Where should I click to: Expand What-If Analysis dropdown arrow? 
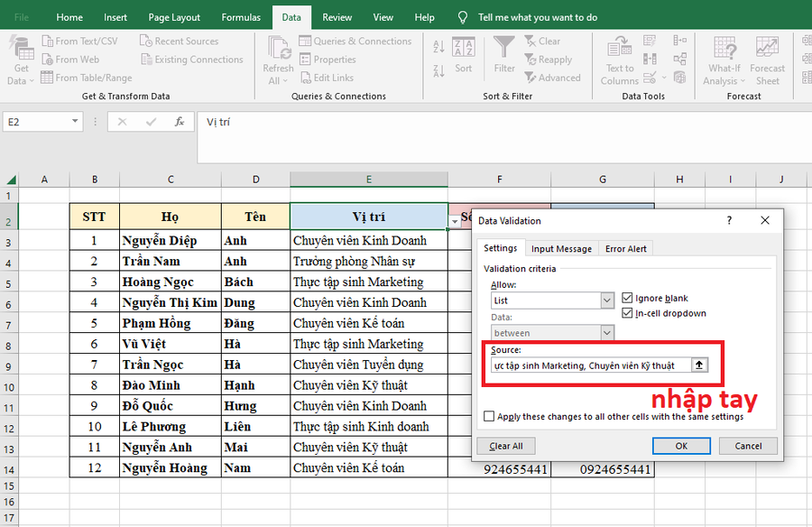[743, 81]
